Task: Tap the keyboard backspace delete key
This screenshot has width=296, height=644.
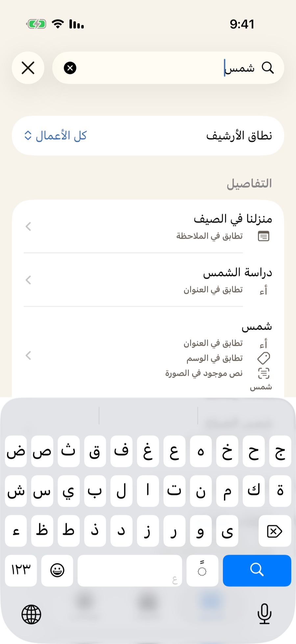Action: (275, 531)
